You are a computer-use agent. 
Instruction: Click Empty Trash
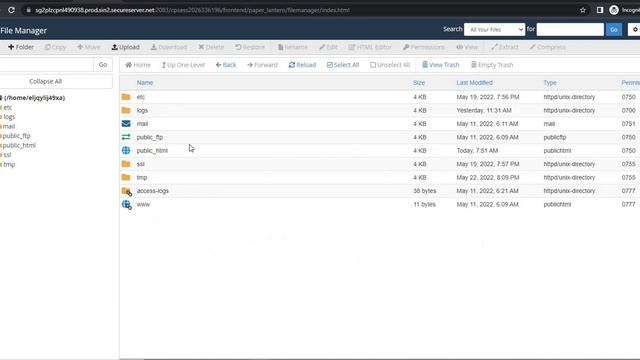(492, 65)
